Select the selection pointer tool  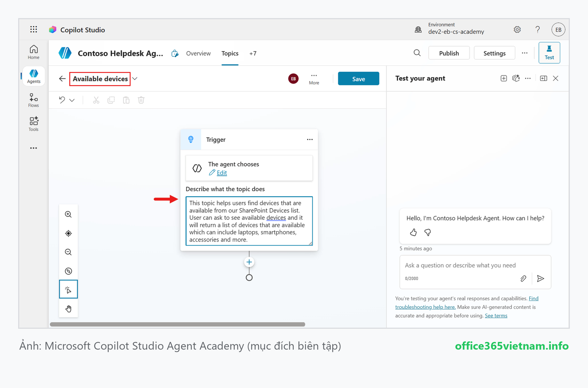tap(68, 289)
